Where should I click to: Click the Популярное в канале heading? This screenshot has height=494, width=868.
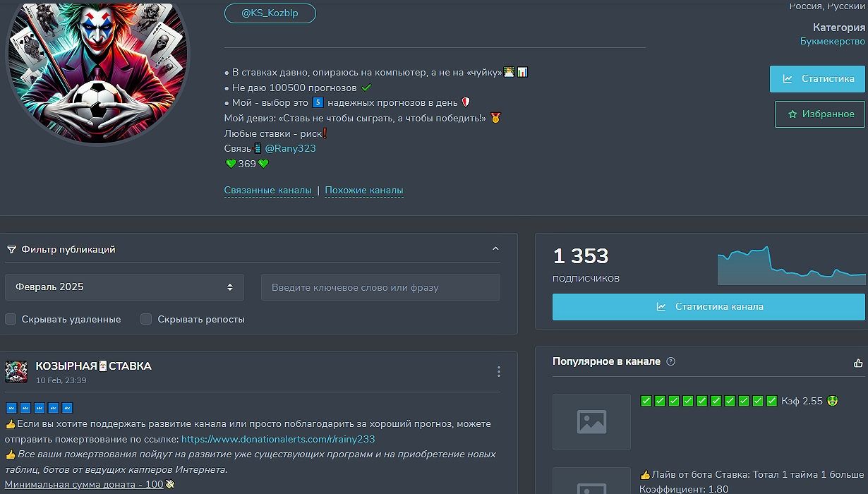[x=607, y=362]
